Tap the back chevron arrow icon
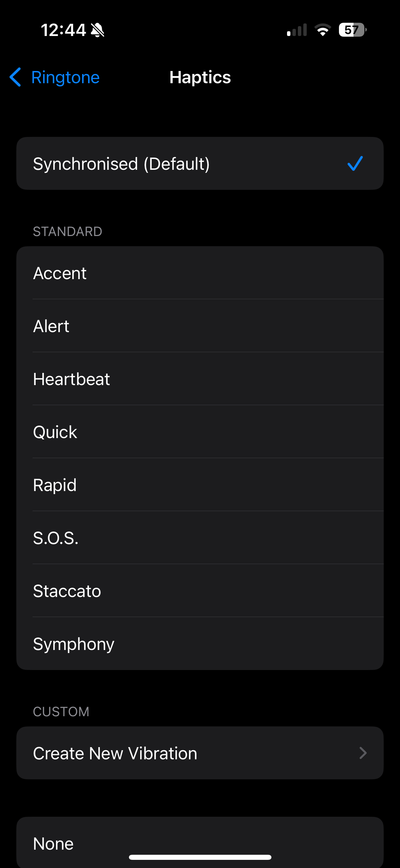 [x=16, y=77]
